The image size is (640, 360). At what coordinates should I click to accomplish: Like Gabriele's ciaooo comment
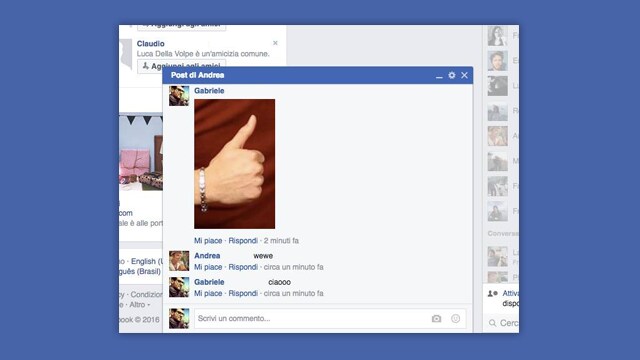tap(208, 293)
